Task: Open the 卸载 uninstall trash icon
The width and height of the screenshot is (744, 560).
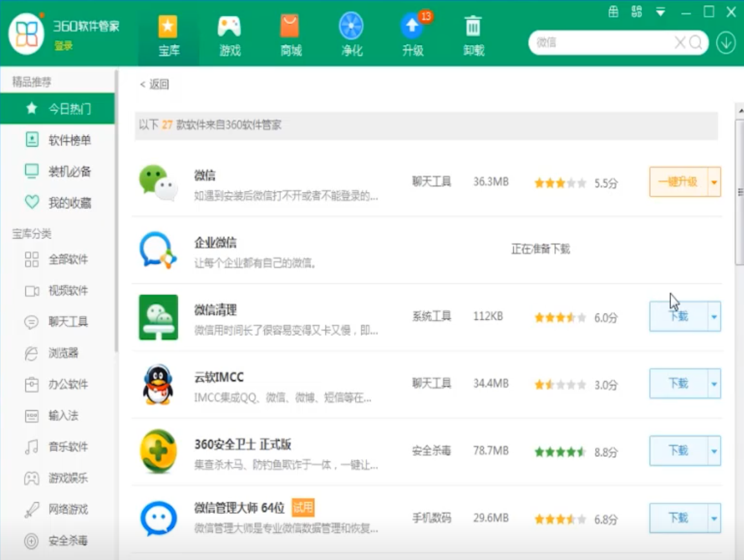Action: coord(473,28)
